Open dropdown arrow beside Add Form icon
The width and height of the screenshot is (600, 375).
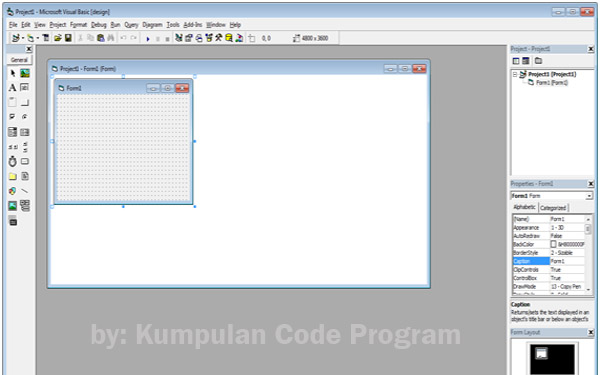pos(38,38)
